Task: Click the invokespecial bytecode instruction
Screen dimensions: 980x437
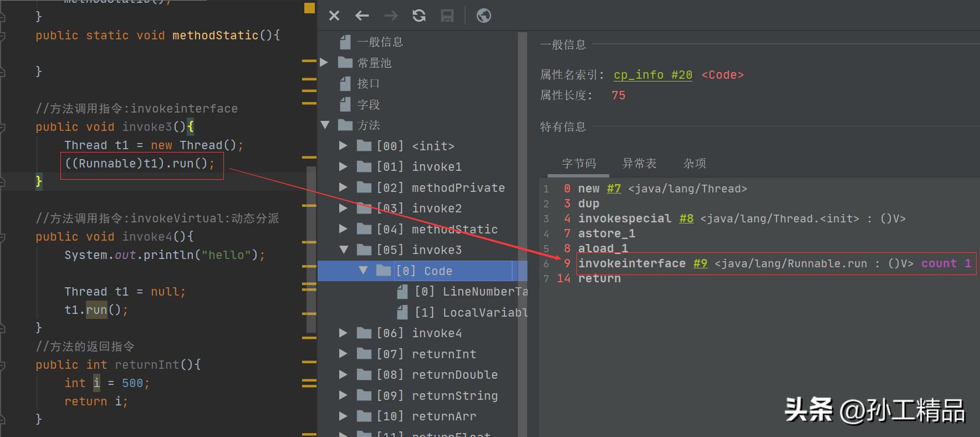Action: (625, 218)
